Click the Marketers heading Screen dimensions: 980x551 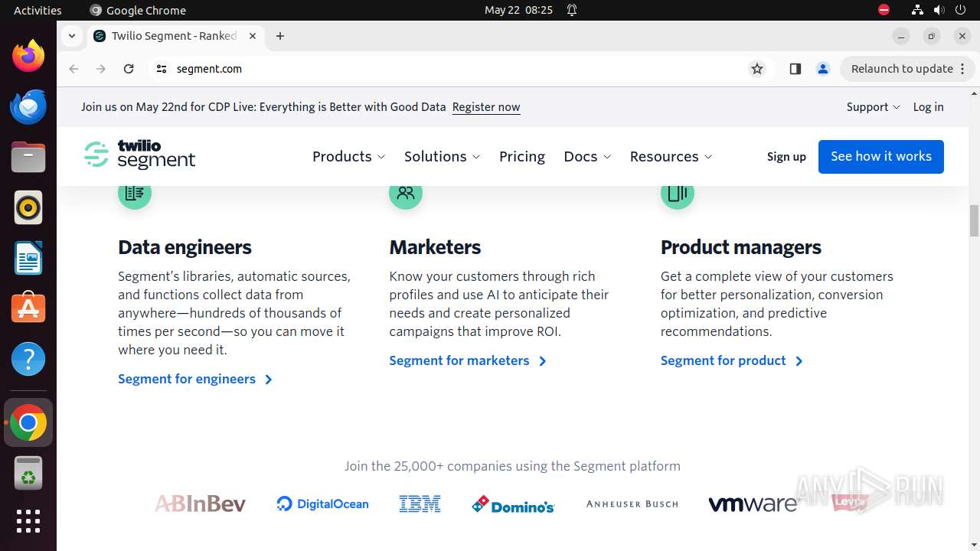435,247
